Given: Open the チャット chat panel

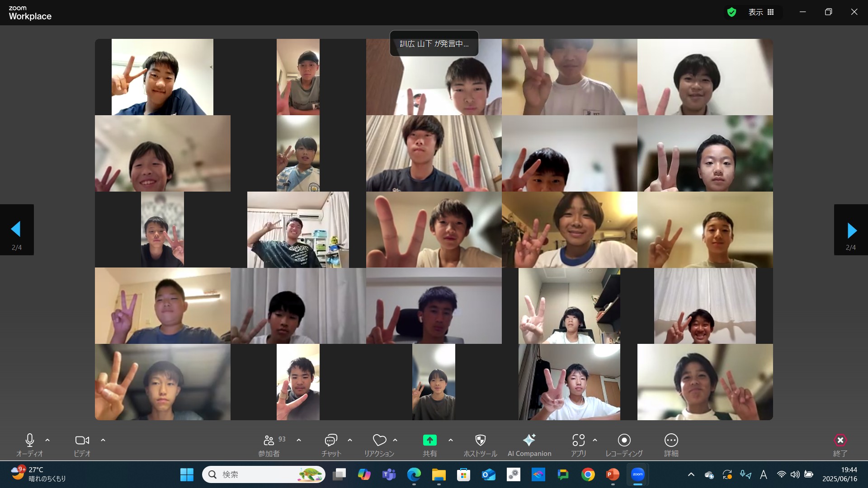Looking at the screenshot, I should (x=331, y=445).
